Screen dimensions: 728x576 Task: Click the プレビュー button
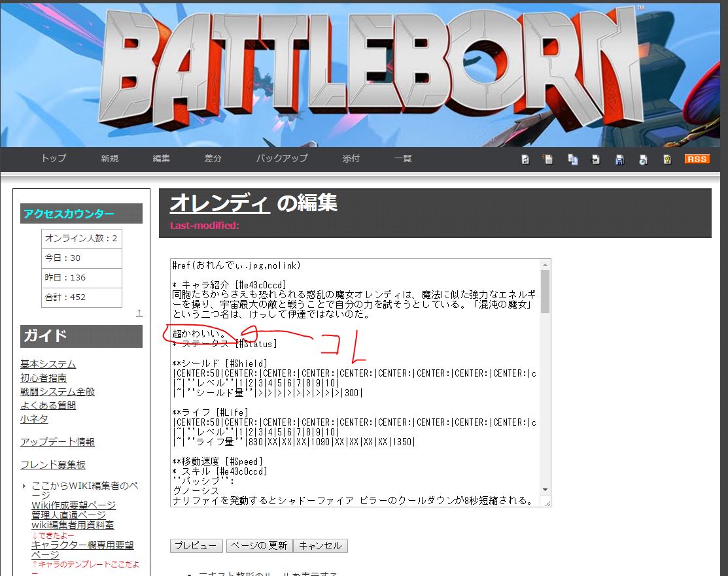point(196,546)
